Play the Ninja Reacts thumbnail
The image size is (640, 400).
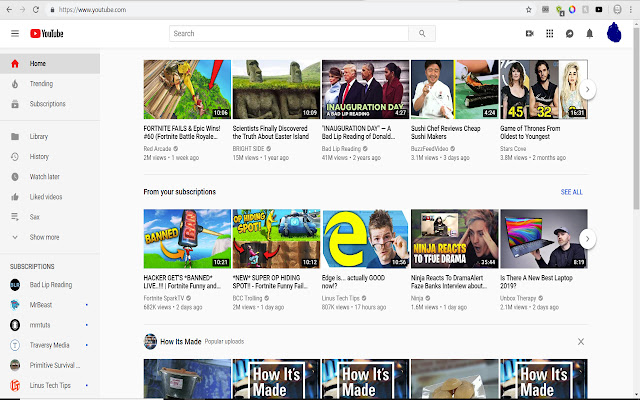coord(455,239)
